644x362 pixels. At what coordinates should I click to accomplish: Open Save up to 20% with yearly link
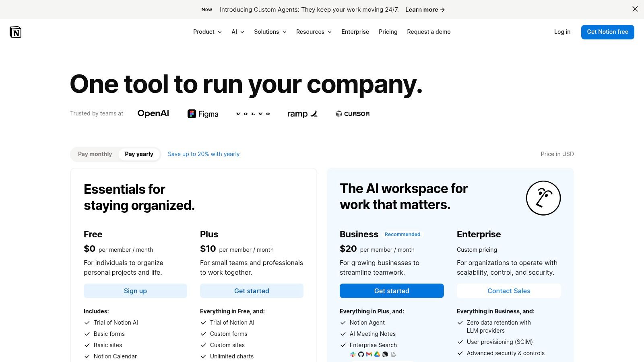pyautogui.click(x=204, y=154)
